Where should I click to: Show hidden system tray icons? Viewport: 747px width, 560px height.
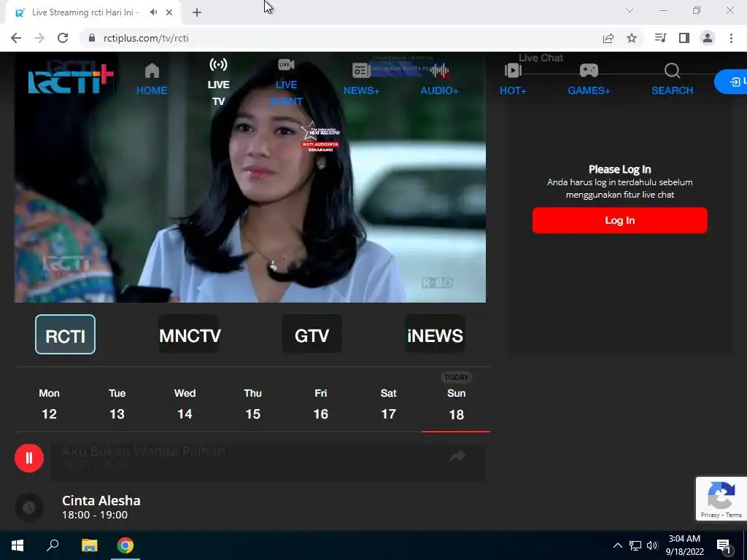click(617, 545)
